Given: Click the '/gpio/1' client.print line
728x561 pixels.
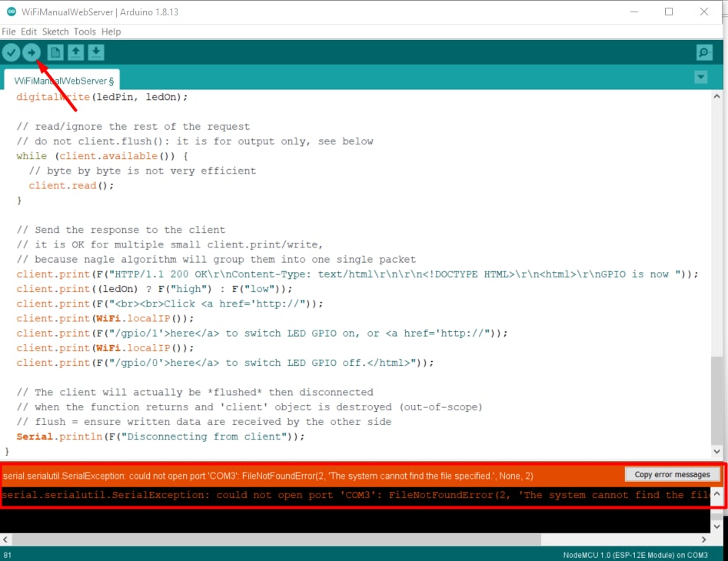Looking at the screenshot, I should [262, 334].
